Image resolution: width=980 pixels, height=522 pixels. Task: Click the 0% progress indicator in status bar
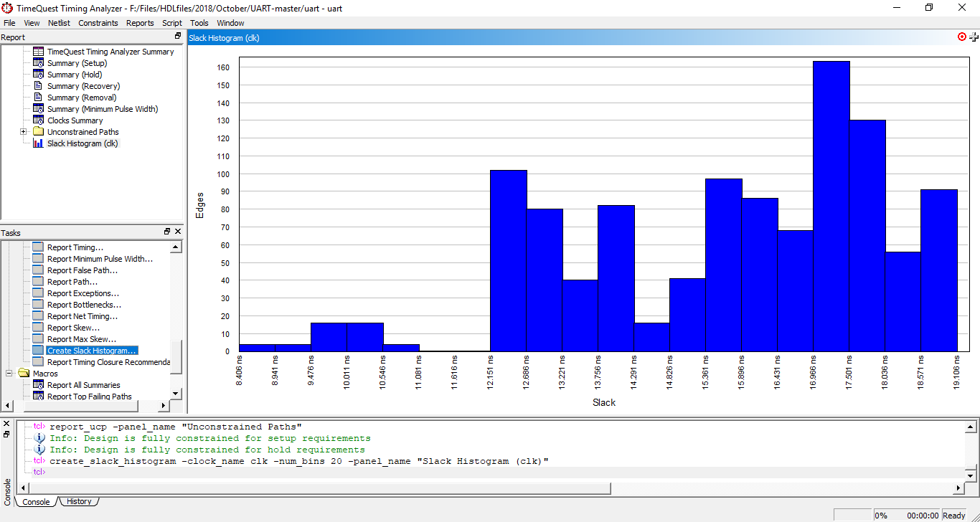[x=880, y=516]
